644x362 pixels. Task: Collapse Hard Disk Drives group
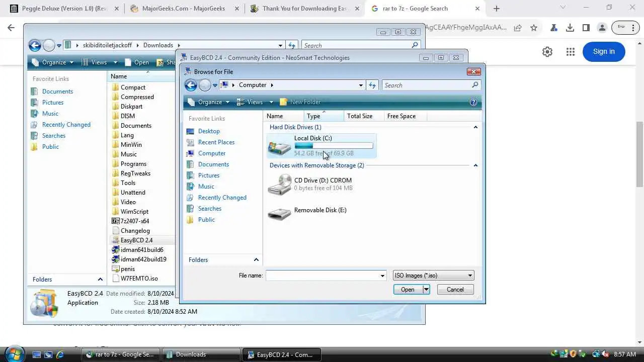[475, 127]
